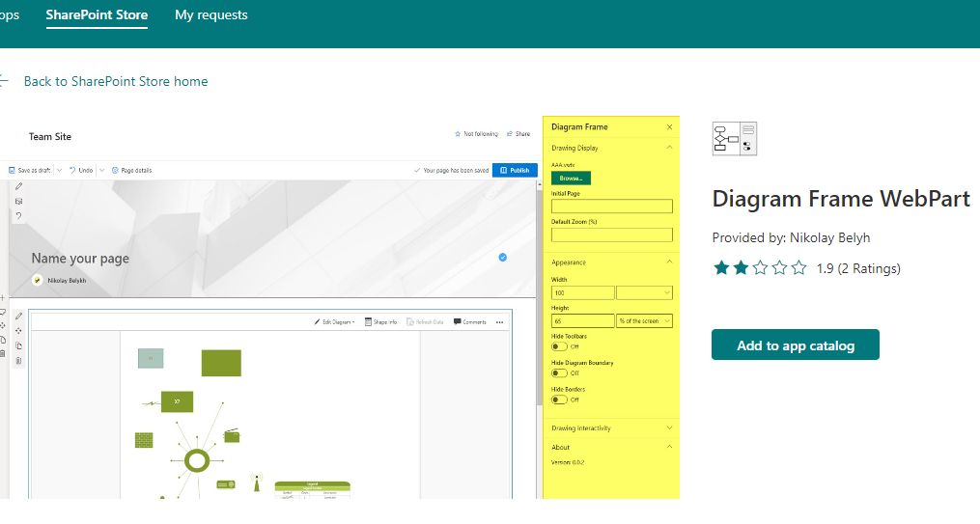This screenshot has height=524, width=980.
Task: Click the Edit Diagram pencil icon
Action: click(317, 322)
